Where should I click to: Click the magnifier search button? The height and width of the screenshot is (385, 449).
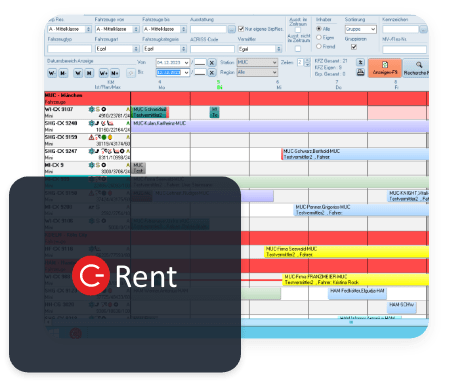coord(416,68)
